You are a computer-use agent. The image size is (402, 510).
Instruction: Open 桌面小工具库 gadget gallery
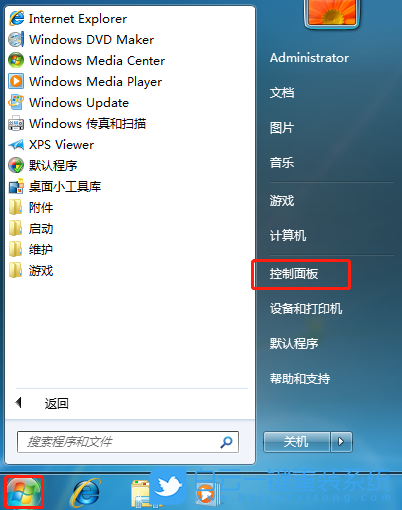pos(55,186)
